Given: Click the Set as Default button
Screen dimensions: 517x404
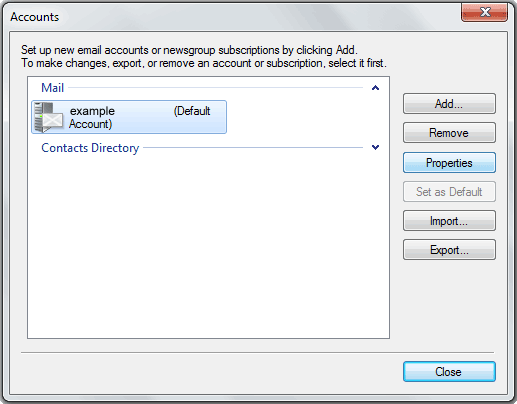Looking at the screenshot, I should click(449, 192).
